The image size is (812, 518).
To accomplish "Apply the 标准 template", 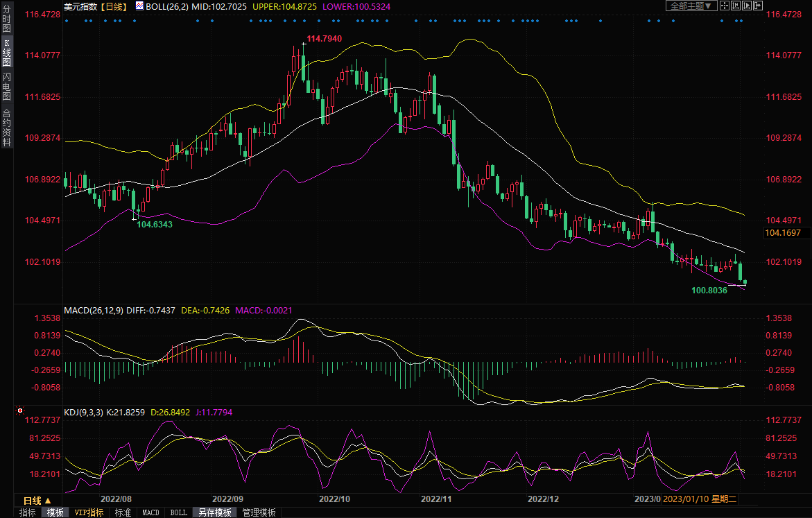I will [x=123, y=512].
